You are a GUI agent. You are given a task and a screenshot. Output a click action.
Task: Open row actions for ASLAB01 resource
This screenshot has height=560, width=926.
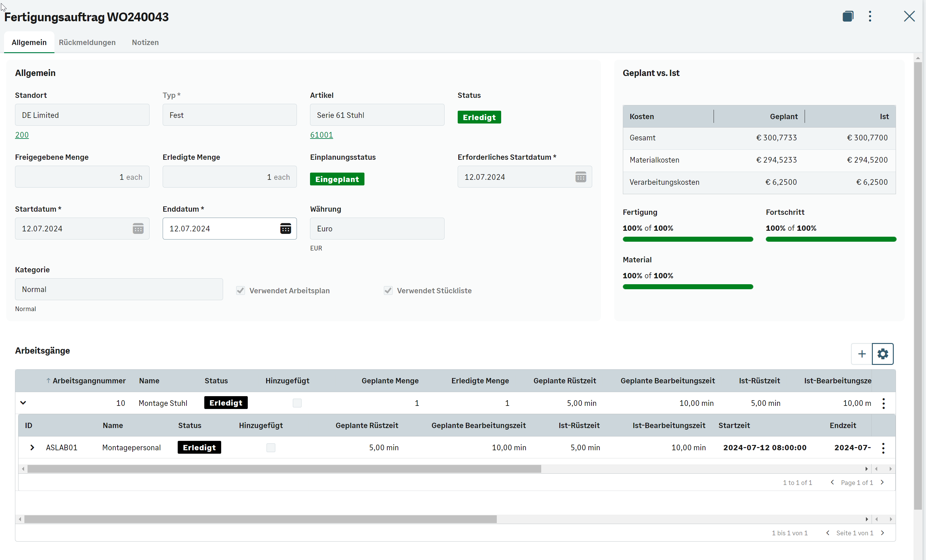tap(883, 448)
